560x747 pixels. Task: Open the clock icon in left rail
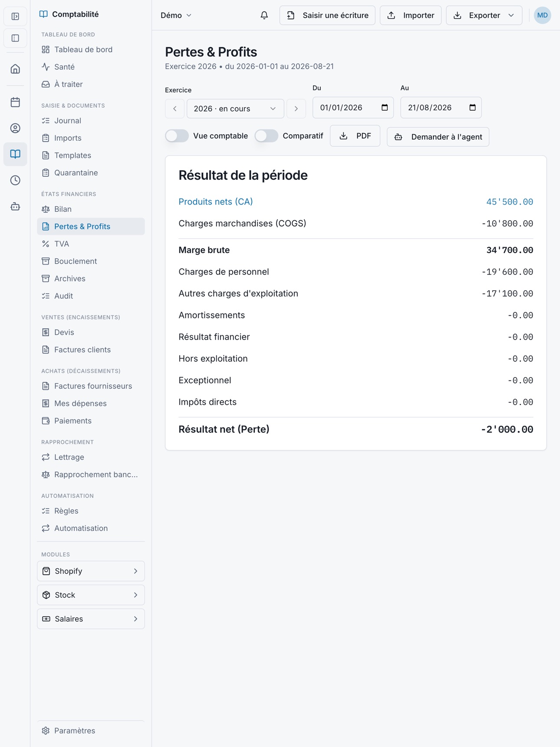[x=15, y=180]
